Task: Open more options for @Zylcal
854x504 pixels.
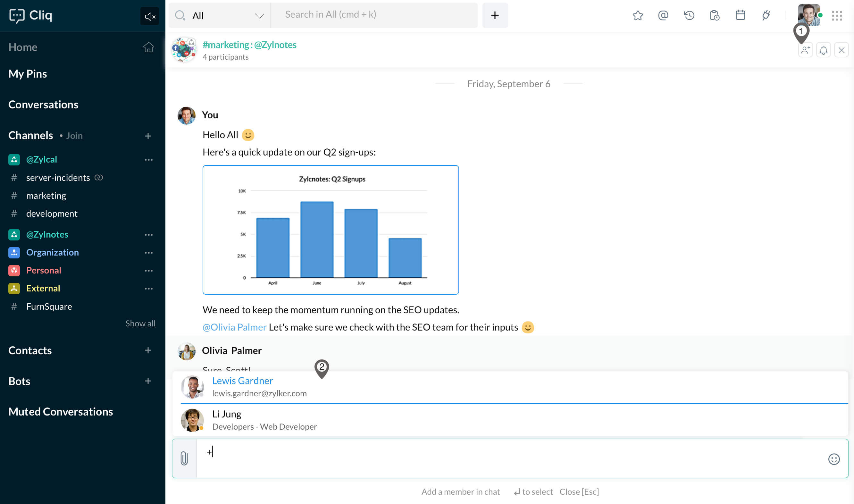Action: point(149,160)
